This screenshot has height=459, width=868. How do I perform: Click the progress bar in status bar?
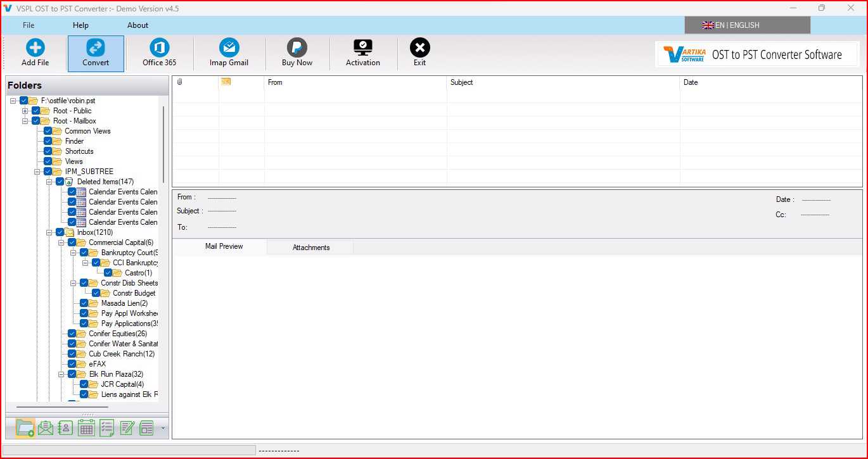click(x=129, y=450)
